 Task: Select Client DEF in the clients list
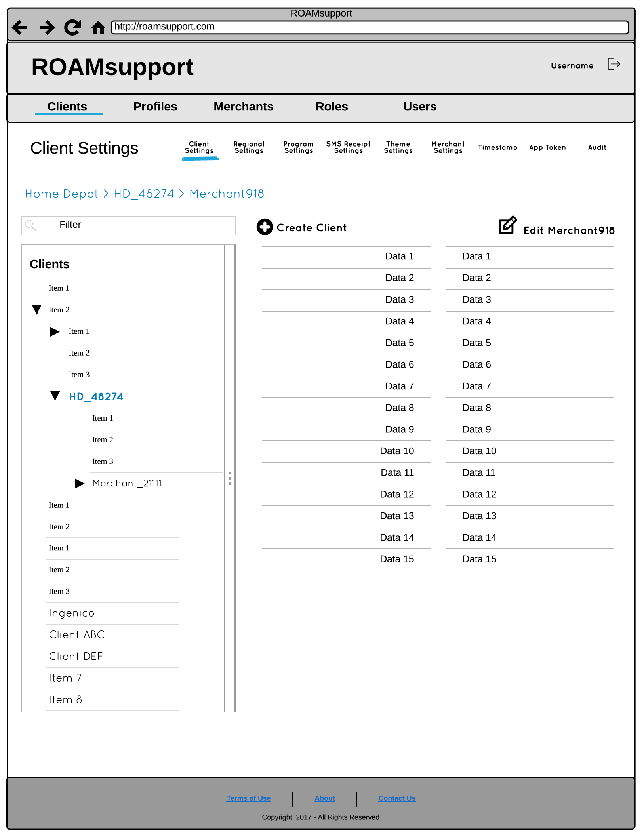click(x=76, y=656)
